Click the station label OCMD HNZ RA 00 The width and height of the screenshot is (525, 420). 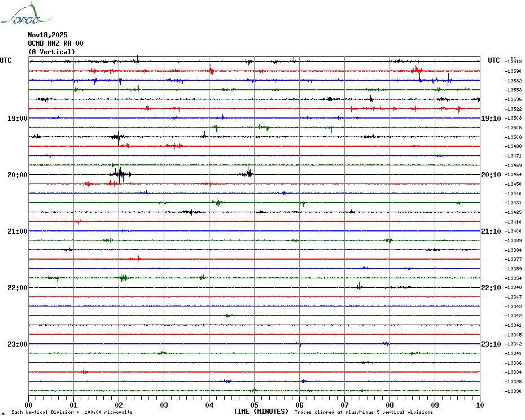tap(55, 43)
